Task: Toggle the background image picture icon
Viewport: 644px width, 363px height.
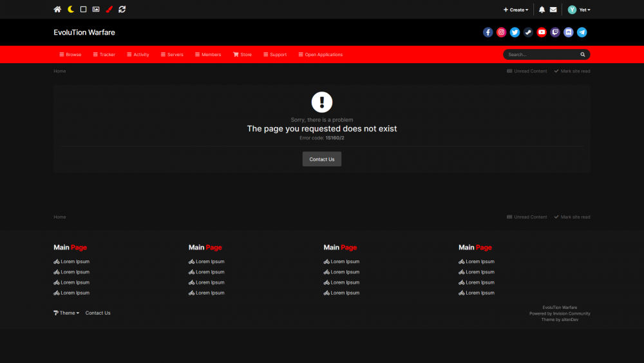Action: point(96,10)
